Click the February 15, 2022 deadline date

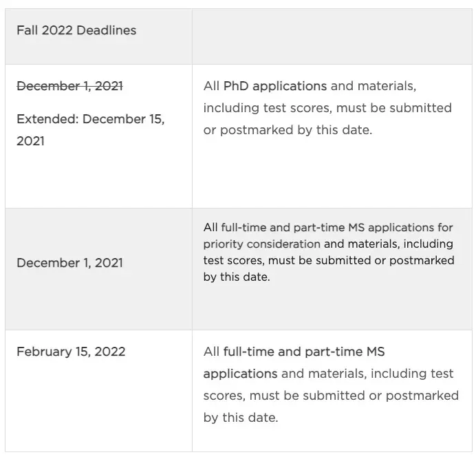71,352
